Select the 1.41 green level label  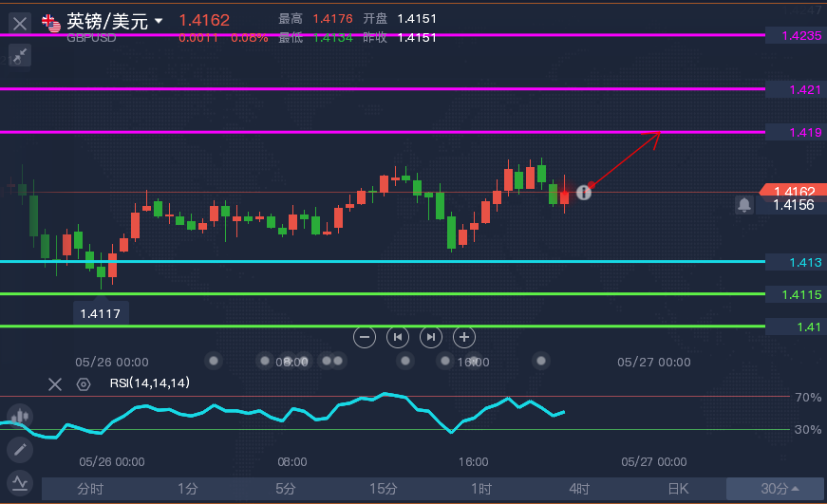tap(796, 327)
